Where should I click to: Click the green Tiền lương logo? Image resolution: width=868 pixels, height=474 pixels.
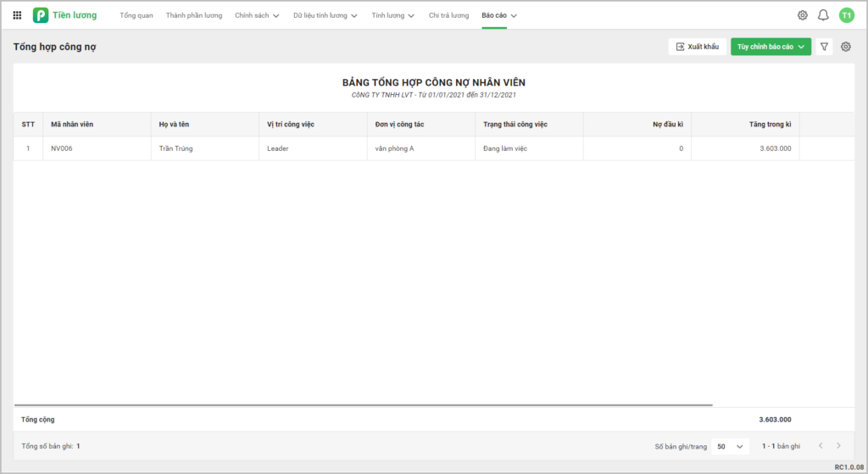tap(41, 15)
